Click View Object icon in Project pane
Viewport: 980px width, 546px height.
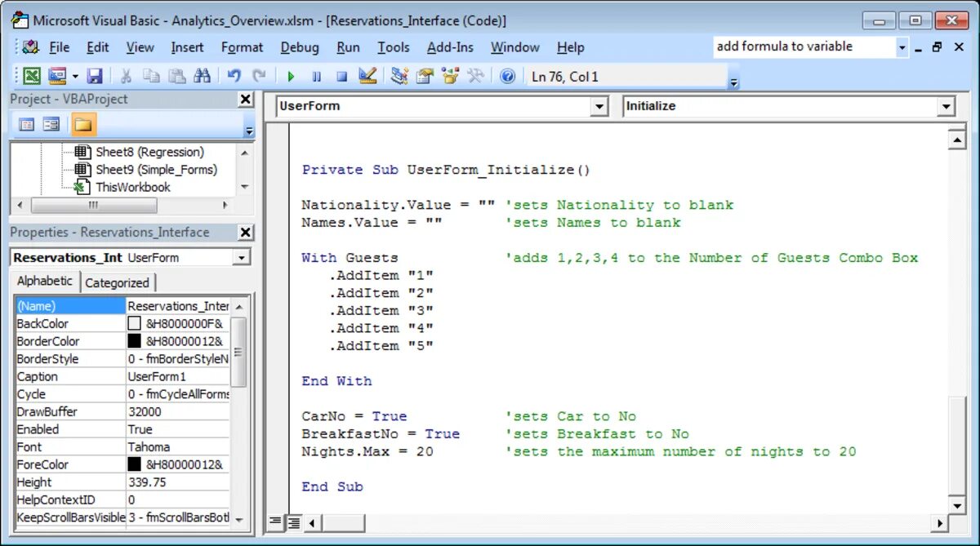pos(51,125)
